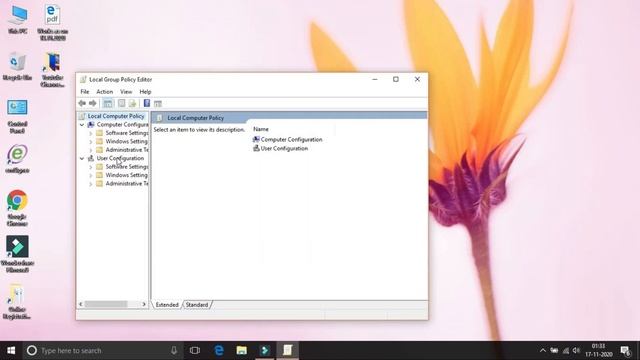
Task: Select User Configuration in the tree
Action: pos(120,158)
